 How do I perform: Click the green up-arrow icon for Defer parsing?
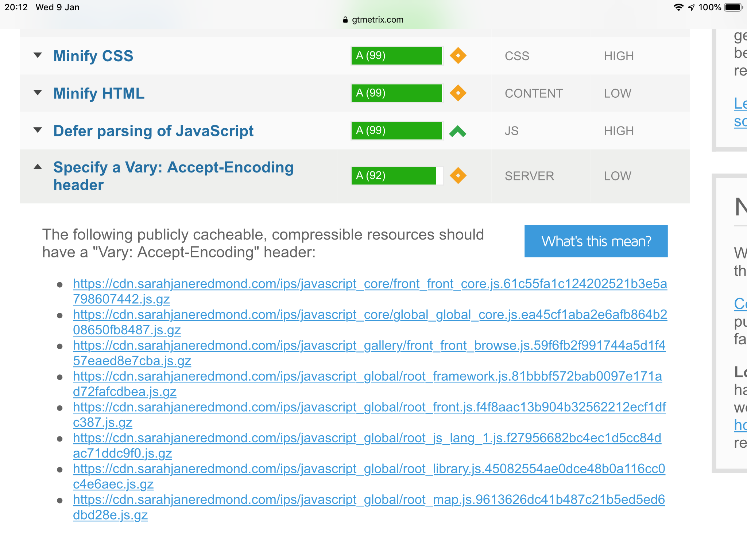458,131
